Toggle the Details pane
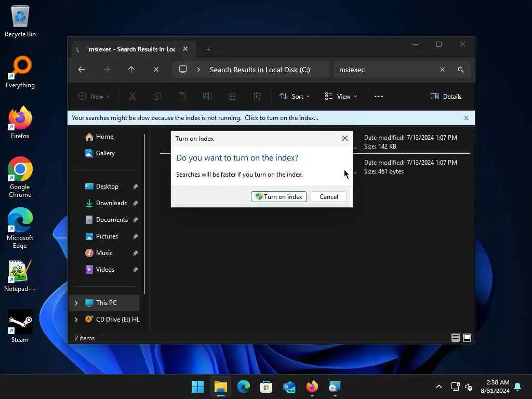The image size is (532, 399). (446, 96)
